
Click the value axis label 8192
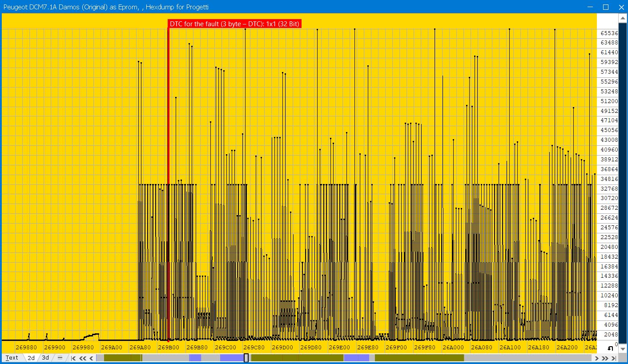click(x=611, y=305)
